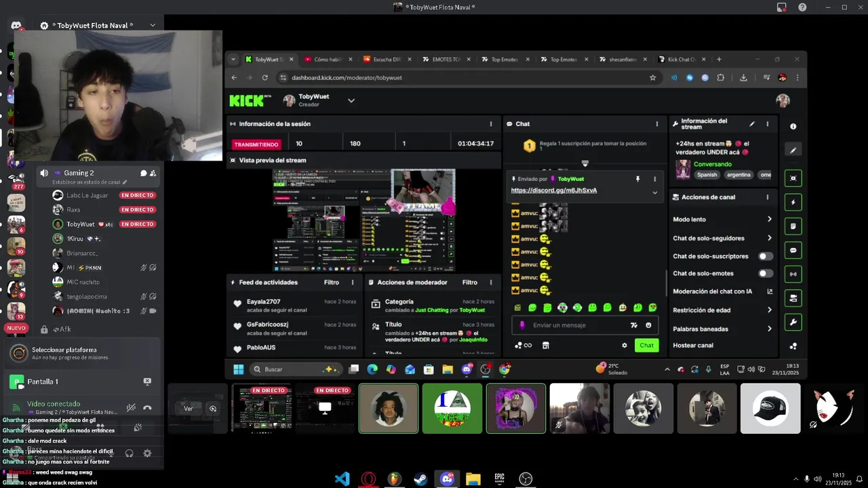This screenshot has height=488, width=868.
Task: Open the Discord home icon
Action: (x=16, y=26)
